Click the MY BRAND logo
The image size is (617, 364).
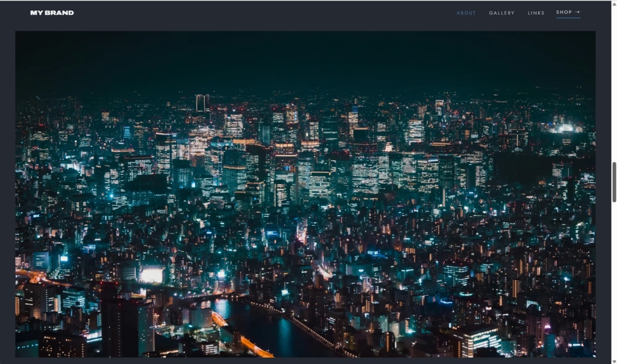[x=52, y=13]
